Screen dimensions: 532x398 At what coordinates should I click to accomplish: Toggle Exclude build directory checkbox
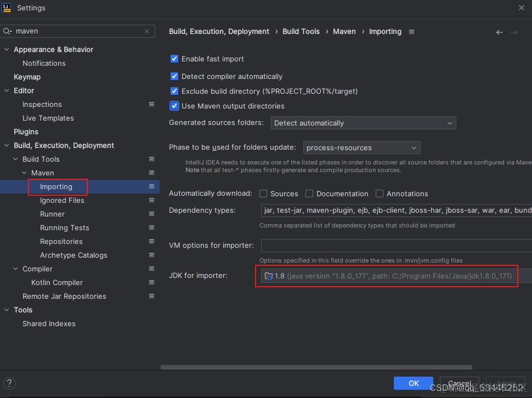(x=174, y=91)
